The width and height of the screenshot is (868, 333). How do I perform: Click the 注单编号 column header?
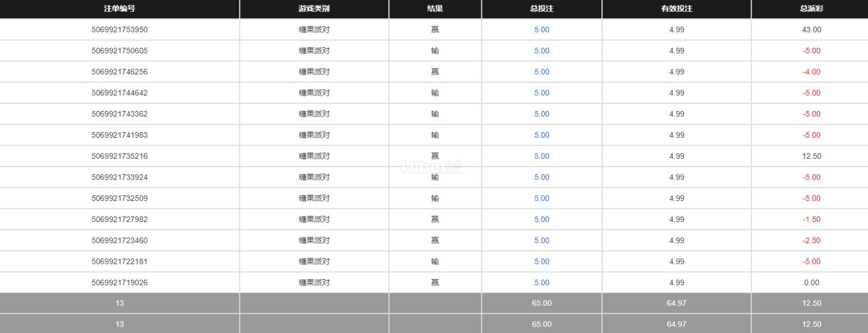click(x=119, y=9)
